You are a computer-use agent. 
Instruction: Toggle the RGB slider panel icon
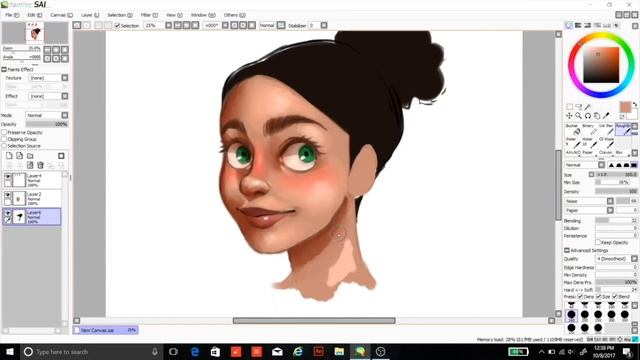point(578,25)
